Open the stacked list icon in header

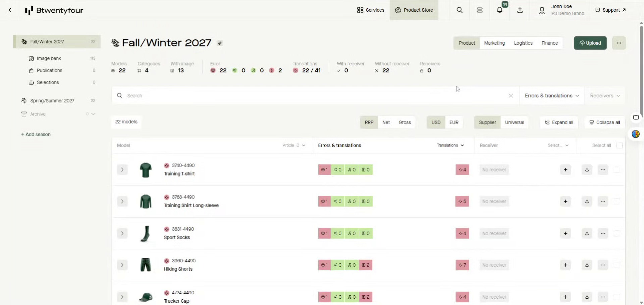[480, 10]
